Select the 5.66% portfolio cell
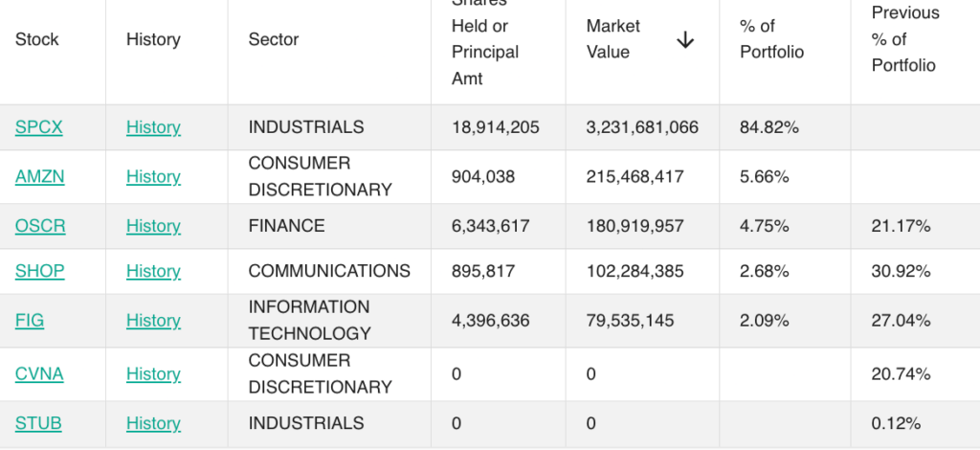The height and width of the screenshot is (450, 980). [x=765, y=177]
